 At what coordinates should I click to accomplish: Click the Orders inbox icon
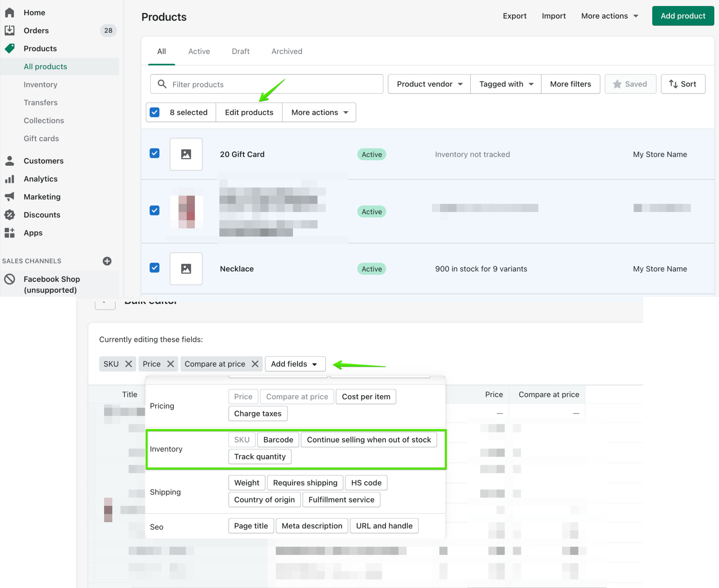[10, 30]
